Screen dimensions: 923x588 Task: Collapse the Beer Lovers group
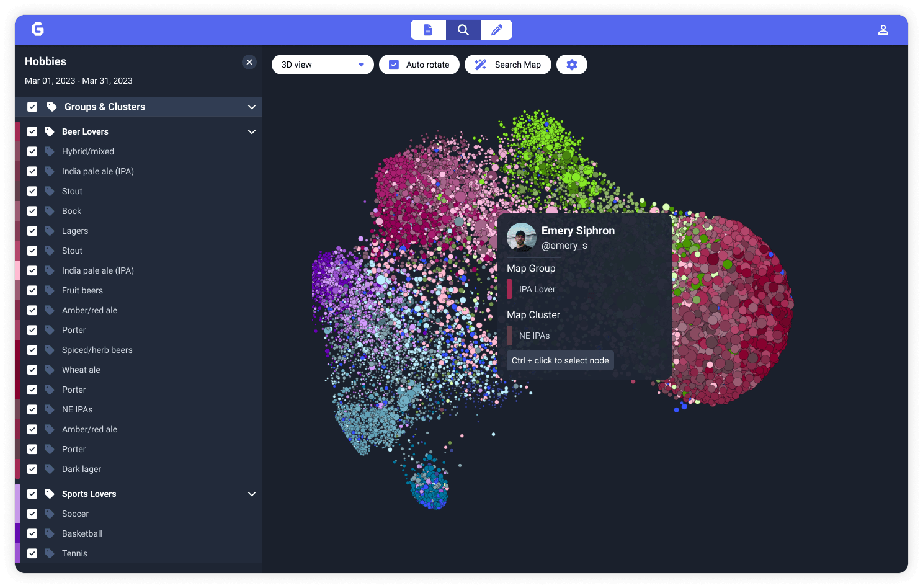(x=251, y=131)
